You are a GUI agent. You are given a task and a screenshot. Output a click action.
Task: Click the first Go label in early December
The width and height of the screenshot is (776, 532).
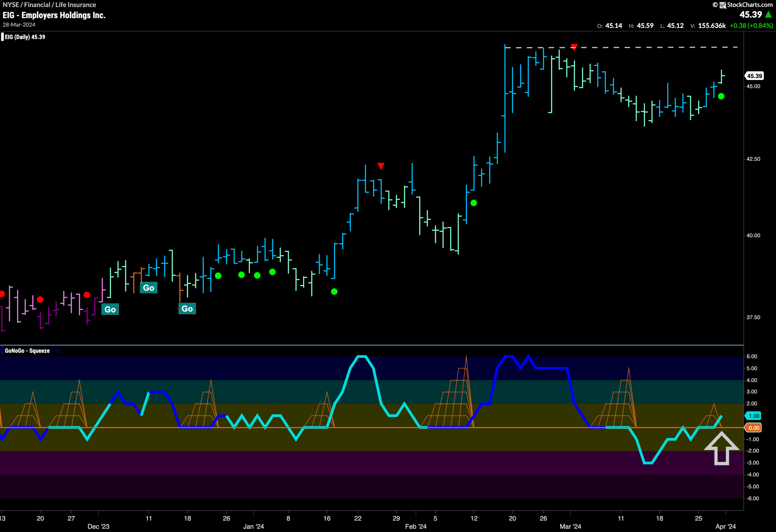[x=110, y=309]
